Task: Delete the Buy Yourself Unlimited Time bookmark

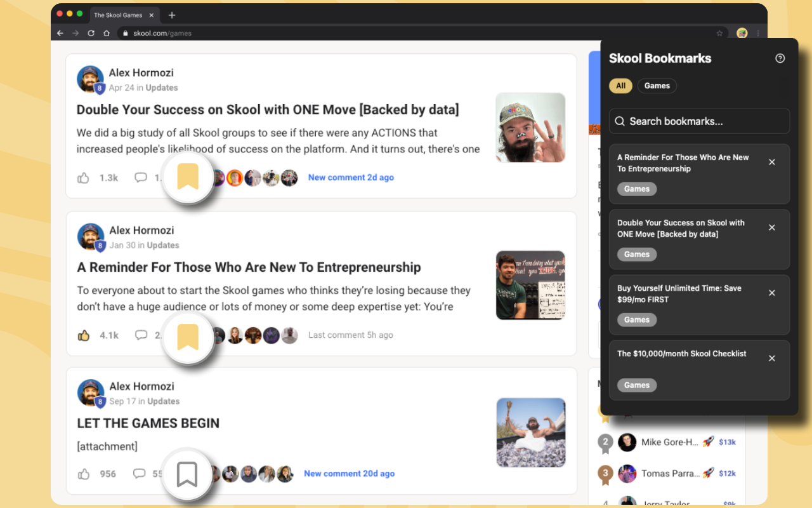Action: point(772,293)
